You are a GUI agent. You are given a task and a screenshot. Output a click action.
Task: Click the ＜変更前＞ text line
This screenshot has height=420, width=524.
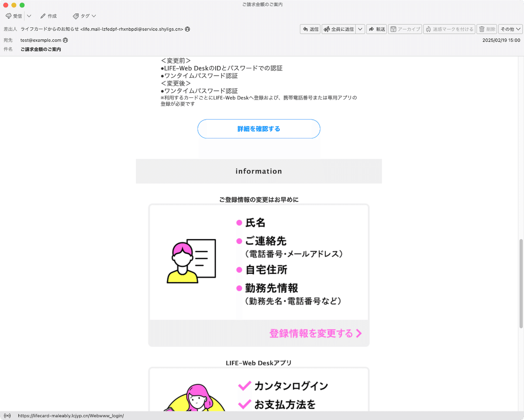pyautogui.click(x=176, y=61)
